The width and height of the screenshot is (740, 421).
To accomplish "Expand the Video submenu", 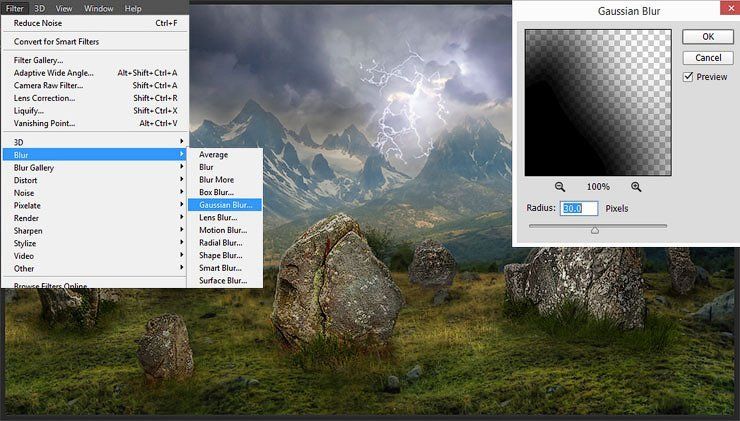I will [95, 256].
